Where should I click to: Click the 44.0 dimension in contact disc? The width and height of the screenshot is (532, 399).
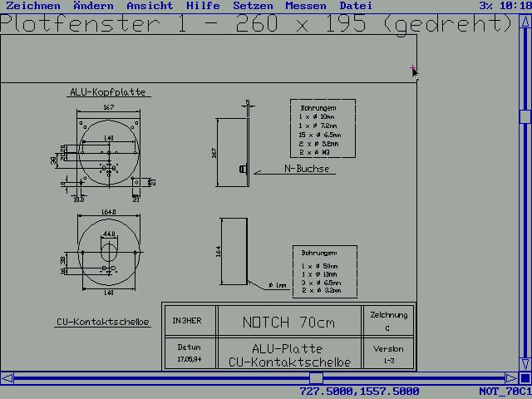109,234
